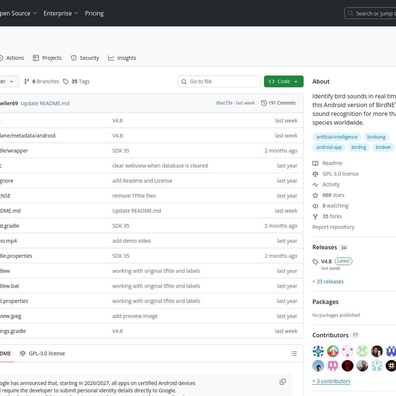Viewport: 396px width, 396px height.
Task: Click the release tag icon beside V4.8
Action: pyautogui.click(x=315, y=262)
